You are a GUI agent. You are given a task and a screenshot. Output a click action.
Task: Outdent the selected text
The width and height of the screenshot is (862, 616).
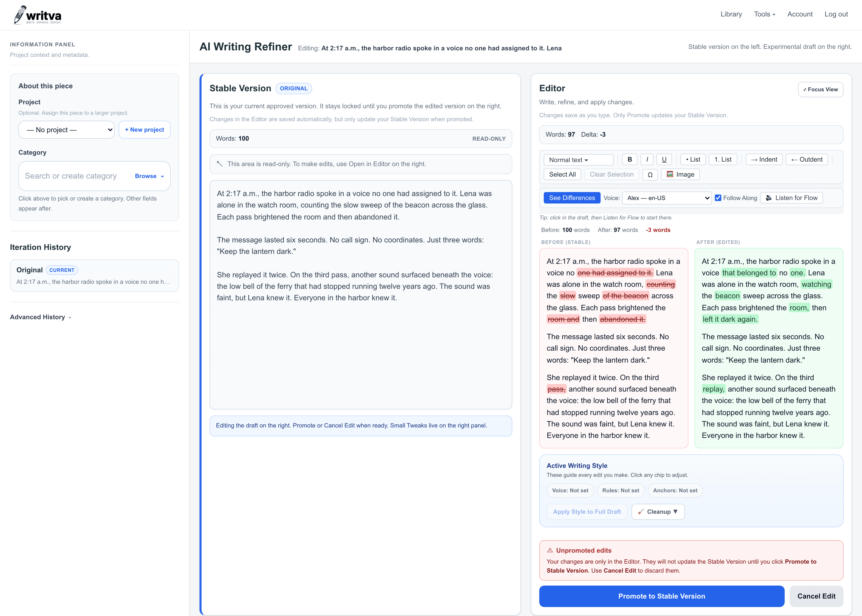(807, 160)
